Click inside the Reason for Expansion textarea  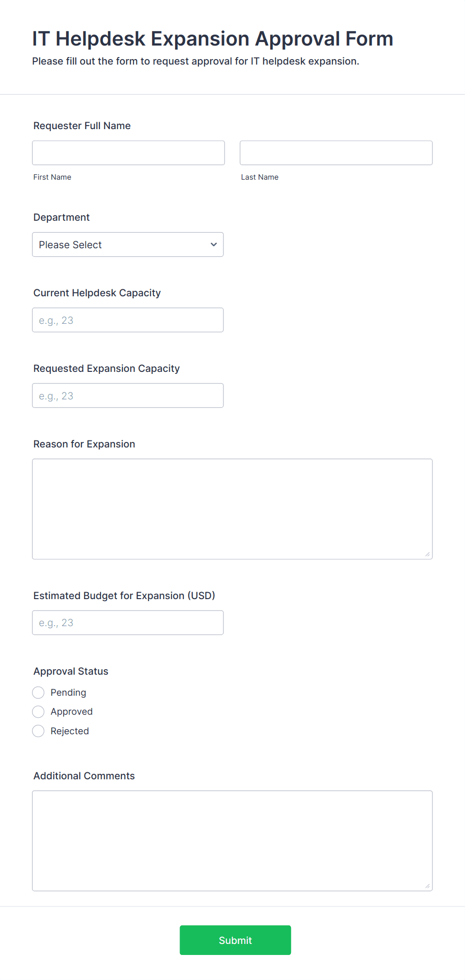click(232, 509)
